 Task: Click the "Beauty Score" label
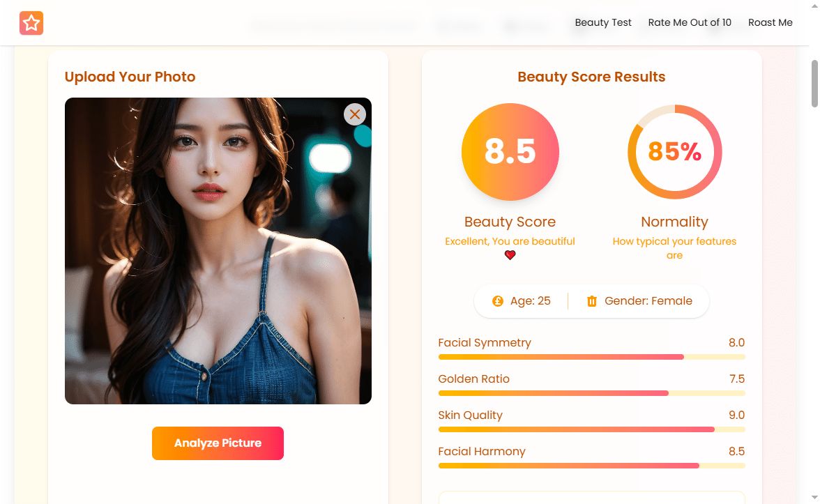(x=510, y=222)
